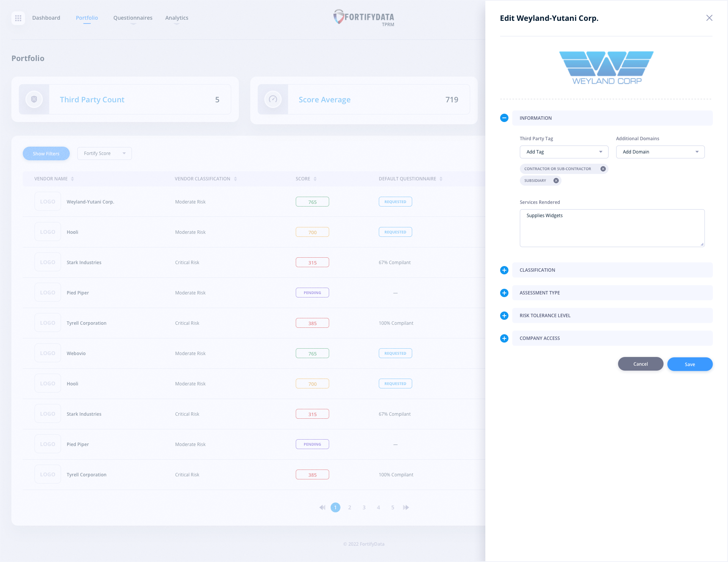Image resolution: width=728 pixels, height=562 pixels.
Task: Switch to the Dashboard tab
Action: pos(46,18)
